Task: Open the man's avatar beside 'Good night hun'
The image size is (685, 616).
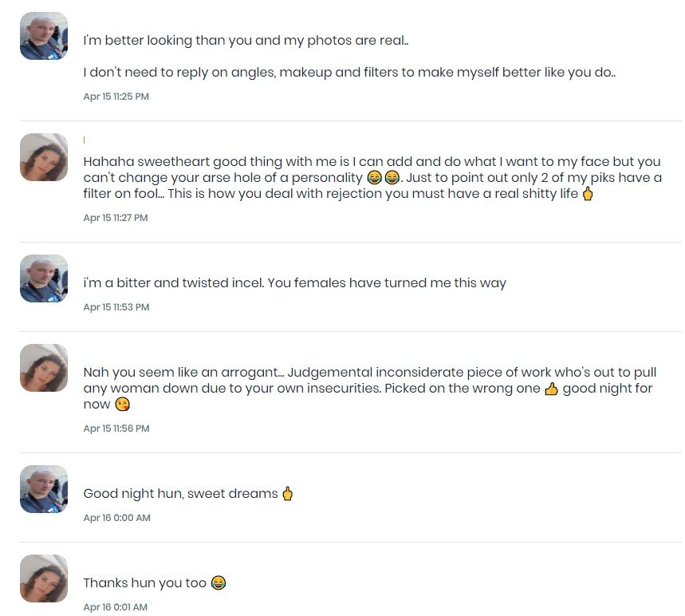Action: [44, 489]
